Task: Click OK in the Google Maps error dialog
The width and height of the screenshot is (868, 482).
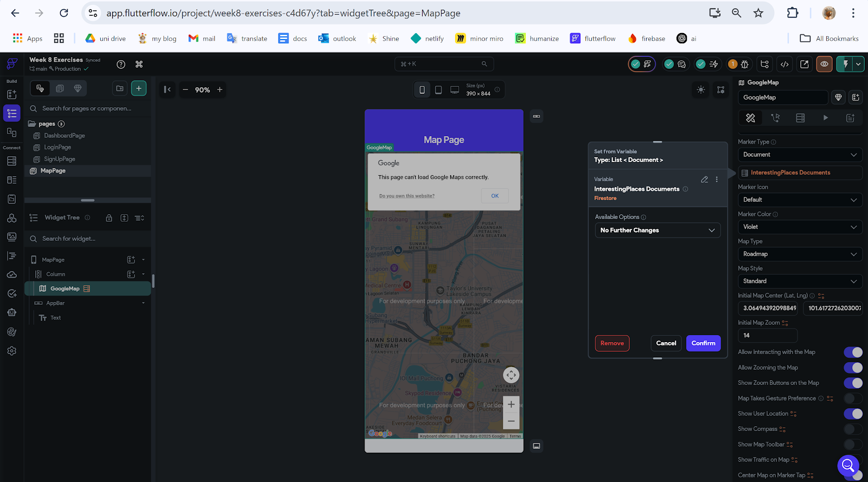Action: (495, 196)
